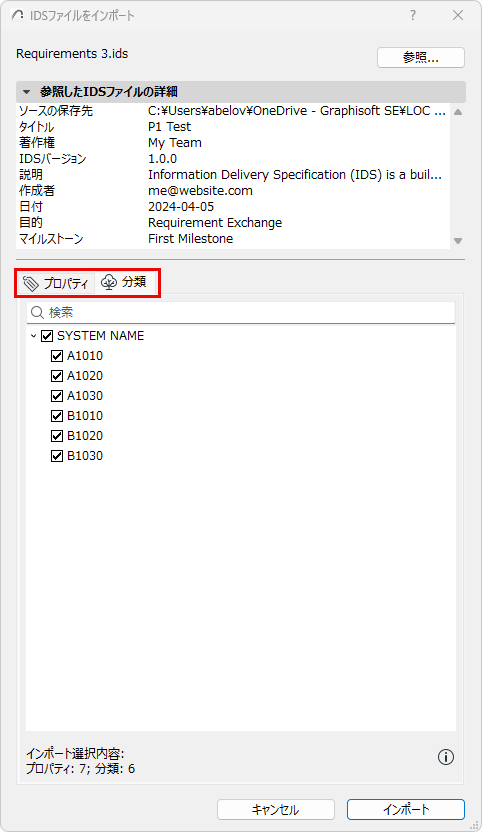The width and height of the screenshot is (482, 832).
Task: Select the 1.0.0 version value
Action: click(x=162, y=159)
